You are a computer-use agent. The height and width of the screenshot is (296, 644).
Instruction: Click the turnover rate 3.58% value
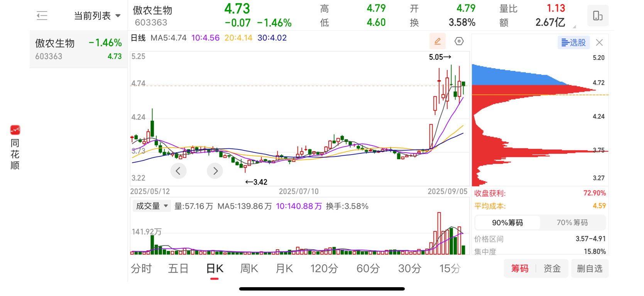(462, 22)
